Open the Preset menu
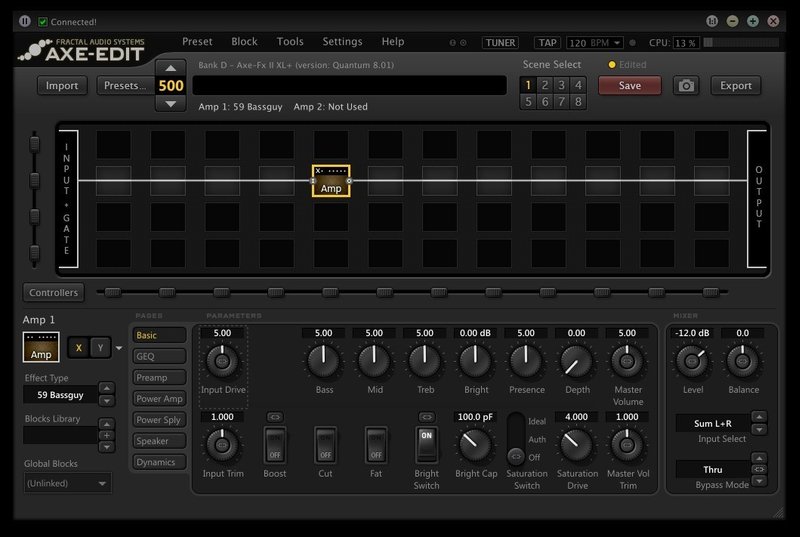Viewport: 800px width, 537px height. (x=197, y=42)
